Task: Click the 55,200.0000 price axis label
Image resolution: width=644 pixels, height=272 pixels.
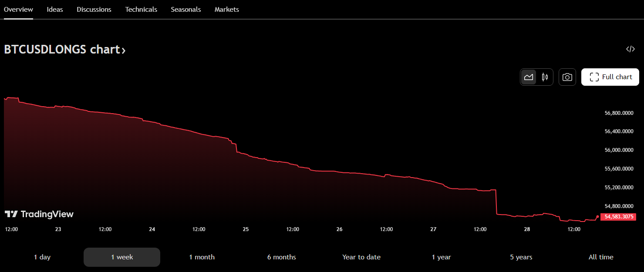Action: [619, 188]
